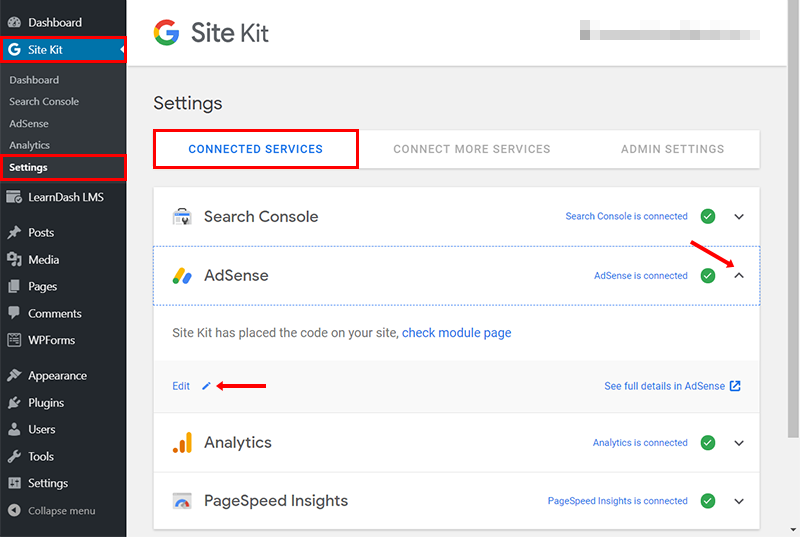Click the Plugins plug icon
The height and width of the screenshot is (537, 800).
pyautogui.click(x=14, y=403)
